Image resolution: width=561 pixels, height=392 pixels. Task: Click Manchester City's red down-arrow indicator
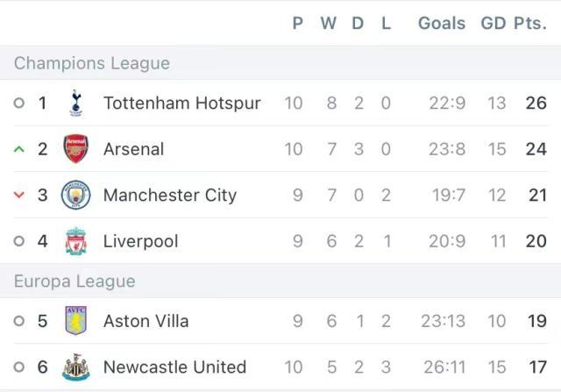[19, 195]
